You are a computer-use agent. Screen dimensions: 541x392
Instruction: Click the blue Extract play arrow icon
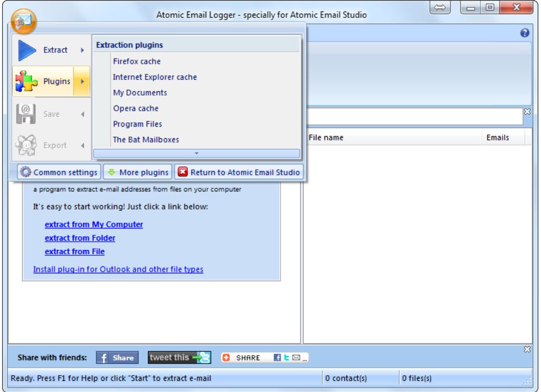(x=27, y=50)
